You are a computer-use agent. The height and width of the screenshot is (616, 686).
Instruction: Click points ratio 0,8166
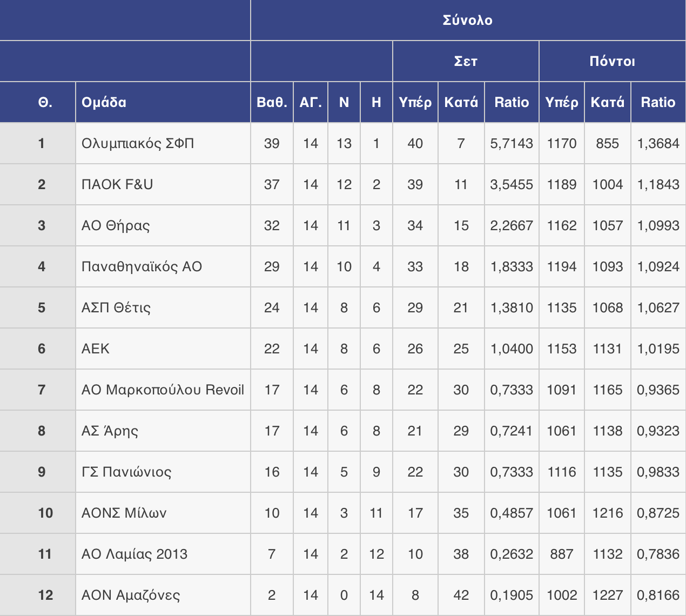tap(658, 595)
